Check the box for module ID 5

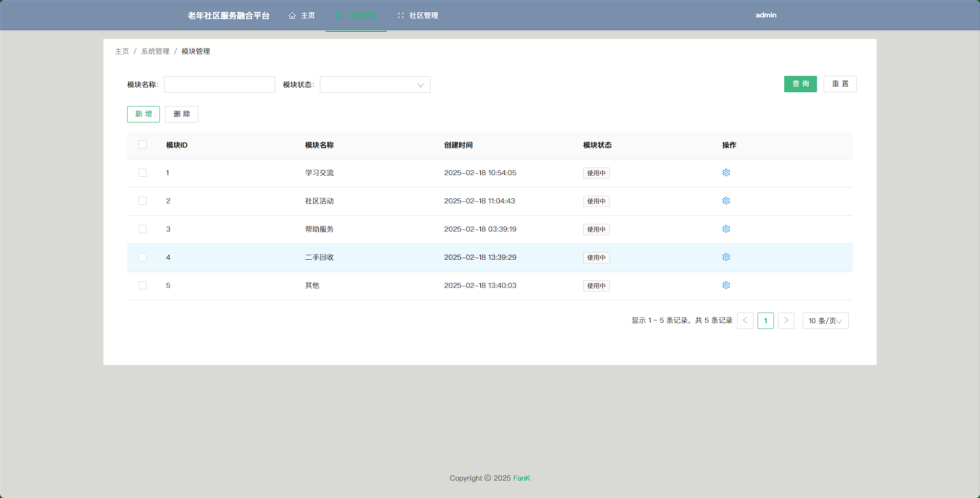click(142, 285)
